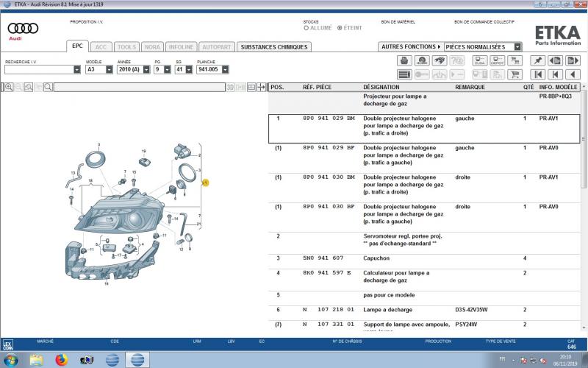Click the RÉF. PIÈCE column header
Image resolution: width=588 pixels, height=368 pixels.
pos(317,87)
